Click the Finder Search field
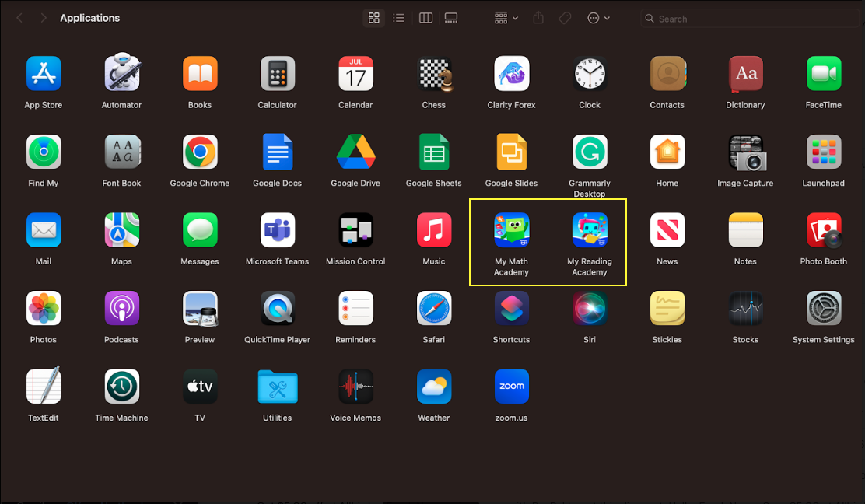The width and height of the screenshot is (865, 504). 750,18
